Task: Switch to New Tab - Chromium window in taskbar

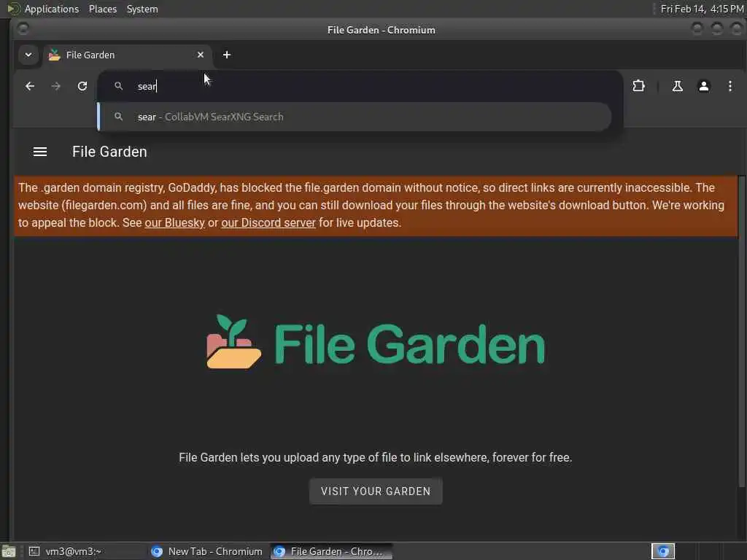Action: coord(208,551)
